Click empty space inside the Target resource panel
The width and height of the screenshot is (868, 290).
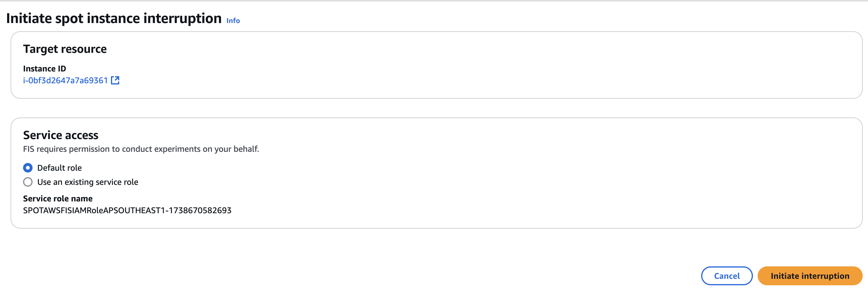tap(472, 67)
